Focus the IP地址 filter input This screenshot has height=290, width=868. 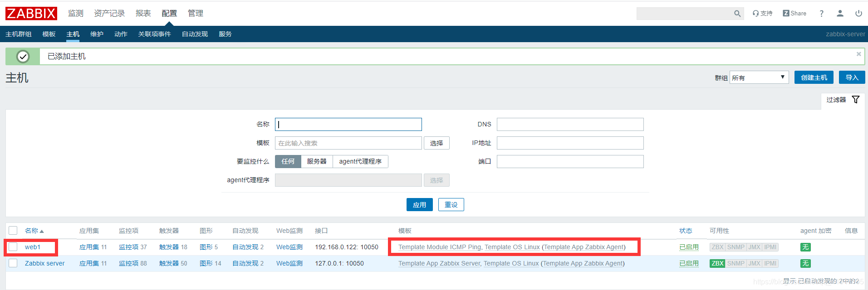coord(570,143)
